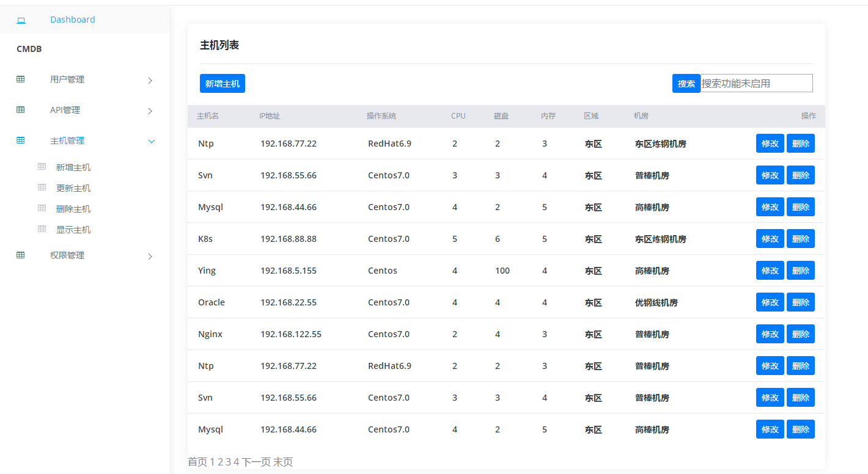Expand the 权限管理 chevron
Screen dimensions: 868x474
(x=150, y=256)
